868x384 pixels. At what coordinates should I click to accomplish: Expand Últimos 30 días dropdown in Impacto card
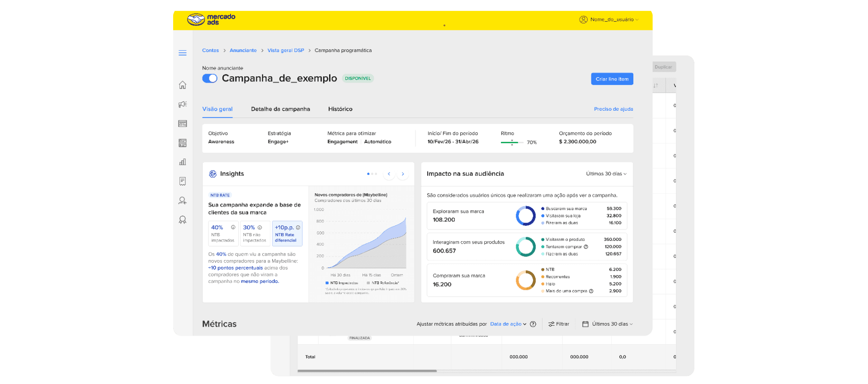[x=606, y=174]
